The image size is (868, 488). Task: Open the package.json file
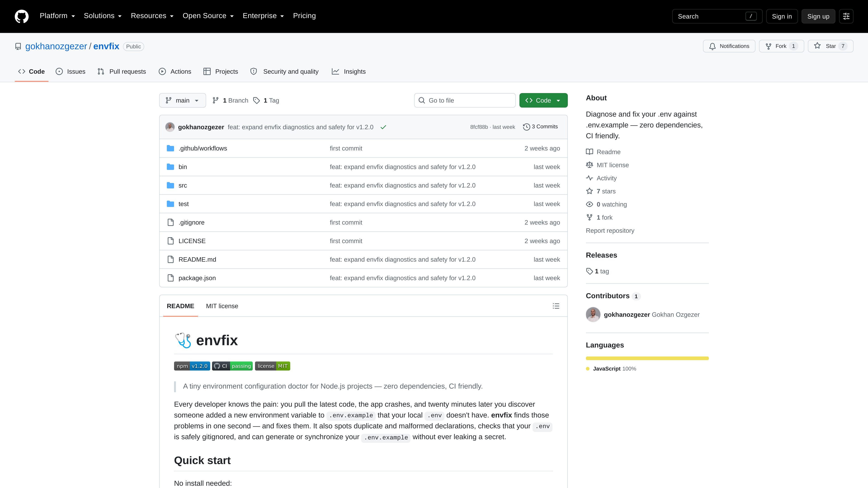[x=197, y=278]
